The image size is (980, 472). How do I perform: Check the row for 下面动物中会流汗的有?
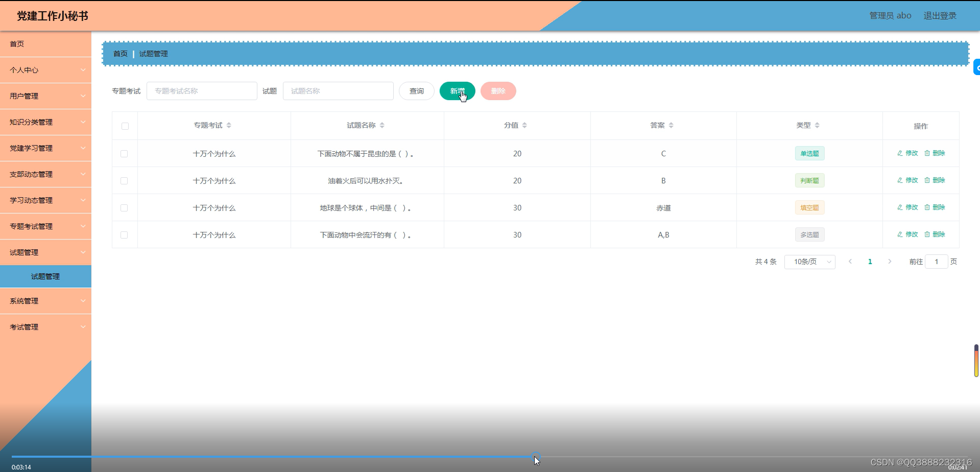124,235
